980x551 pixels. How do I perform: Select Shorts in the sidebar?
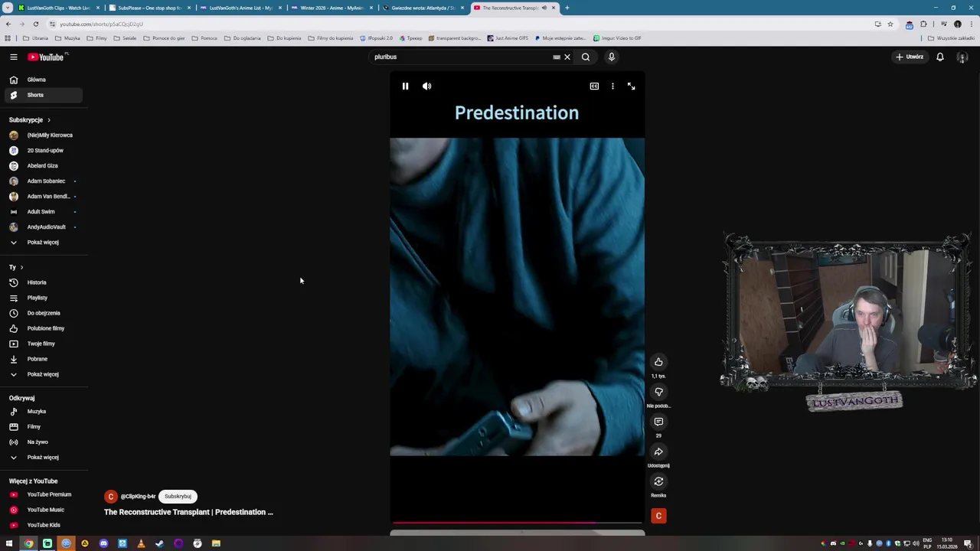coord(43,95)
